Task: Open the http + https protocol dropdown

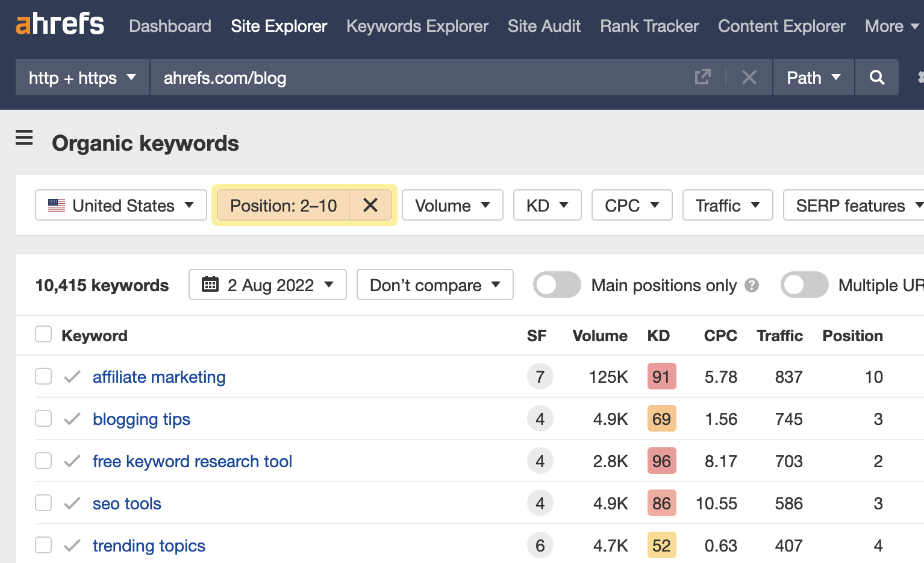Action: (x=81, y=77)
